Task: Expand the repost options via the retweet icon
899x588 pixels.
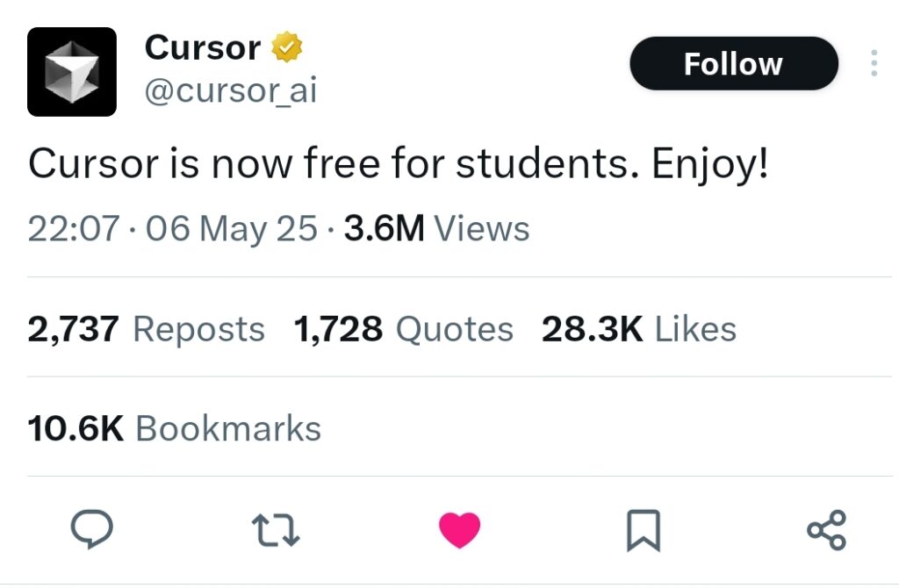Action: click(x=277, y=527)
